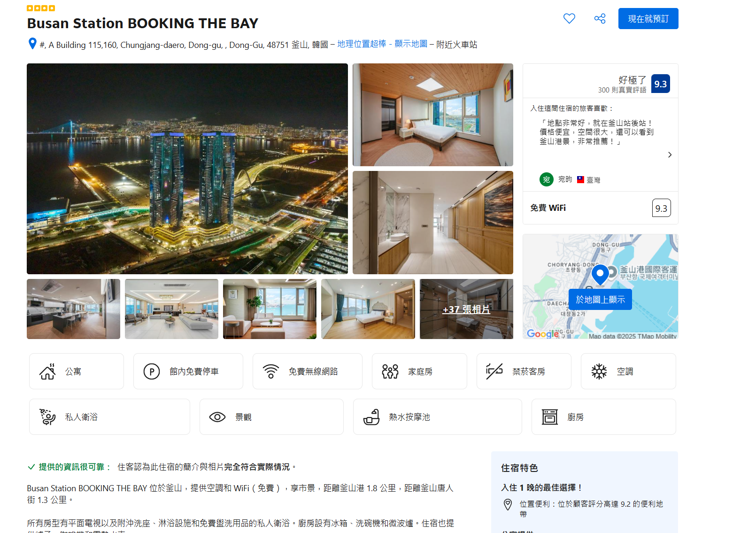Click the no-smoking rooms icon

coord(494,371)
